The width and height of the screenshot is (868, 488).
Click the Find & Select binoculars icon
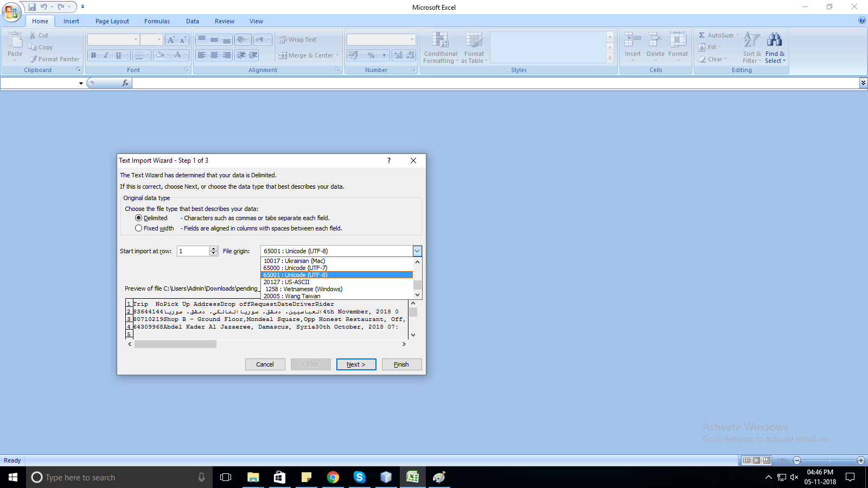pos(775,40)
